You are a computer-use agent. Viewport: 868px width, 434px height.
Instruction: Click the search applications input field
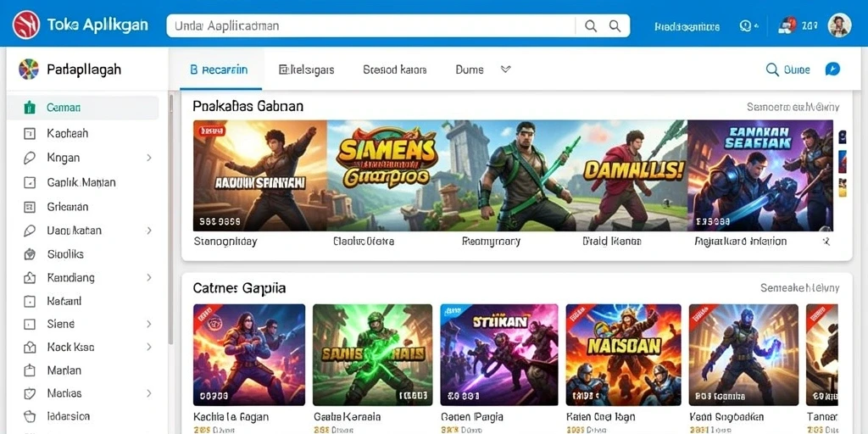pos(371,25)
